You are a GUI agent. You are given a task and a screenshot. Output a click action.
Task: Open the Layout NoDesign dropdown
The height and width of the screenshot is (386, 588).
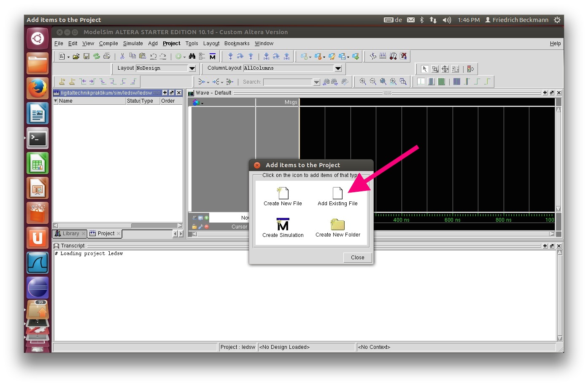(x=192, y=68)
